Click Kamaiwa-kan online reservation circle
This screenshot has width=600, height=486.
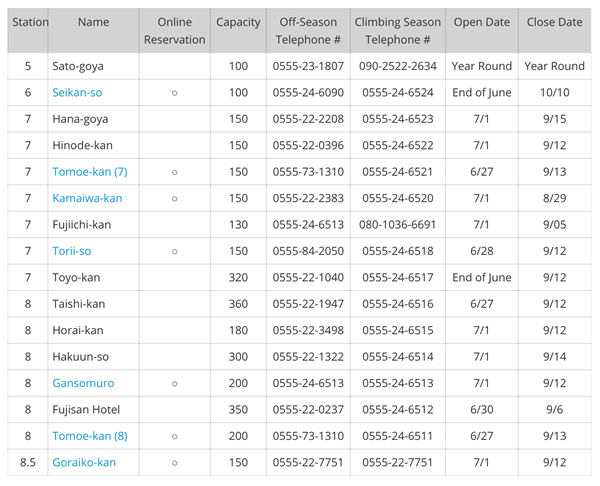click(174, 199)
